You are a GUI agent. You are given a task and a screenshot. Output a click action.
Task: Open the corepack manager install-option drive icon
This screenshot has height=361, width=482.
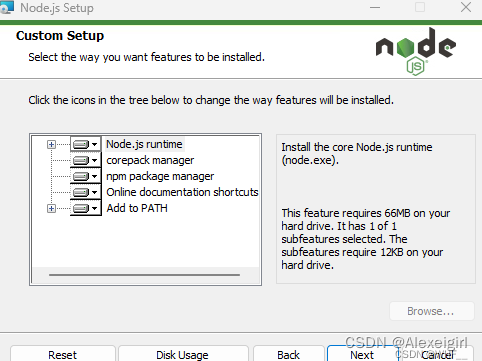pos(86,160)
